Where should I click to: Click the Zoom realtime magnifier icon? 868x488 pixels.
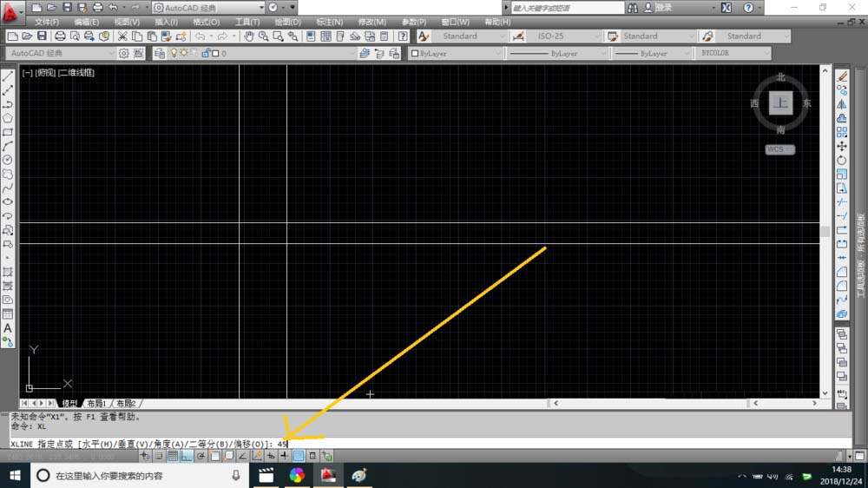pos(264,36)
